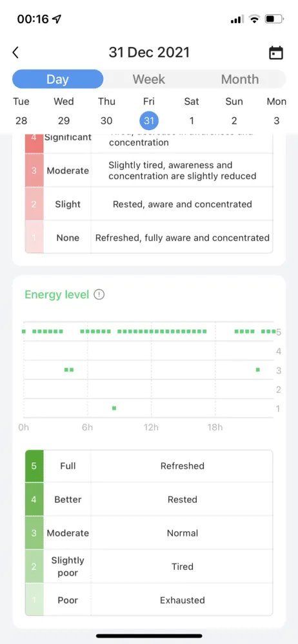Switch to the Month view

pos(240,79)
